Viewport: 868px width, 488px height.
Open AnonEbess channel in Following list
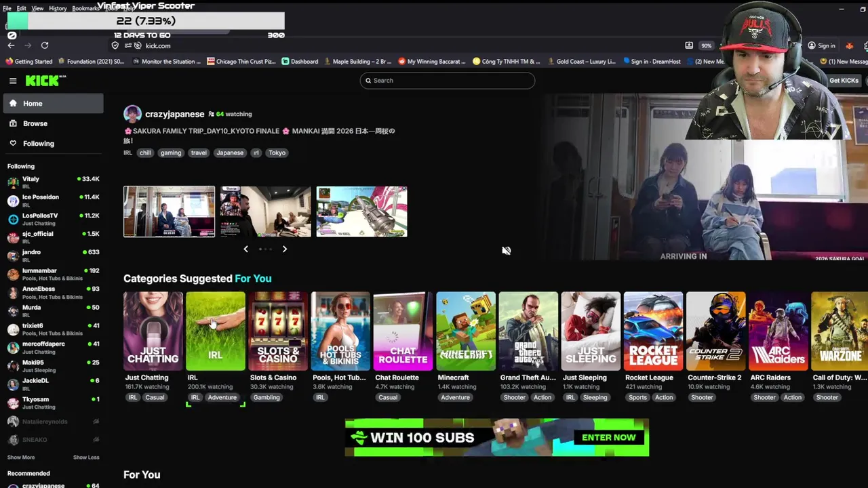(54, 292)
